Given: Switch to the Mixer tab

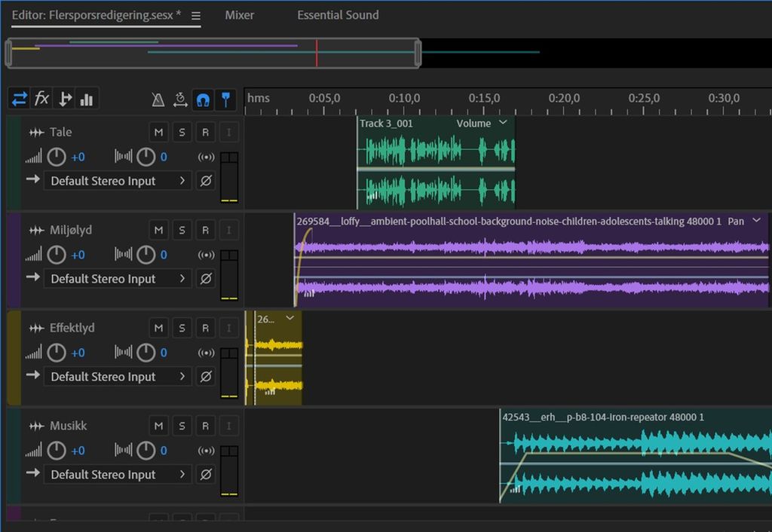Looking at the screenshot, I should 239,15.
